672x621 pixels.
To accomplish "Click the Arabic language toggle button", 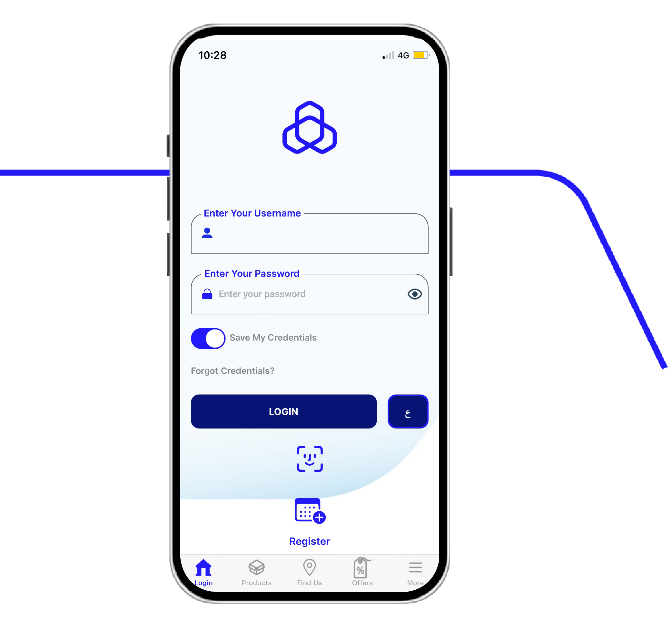I will click(408, 411).
